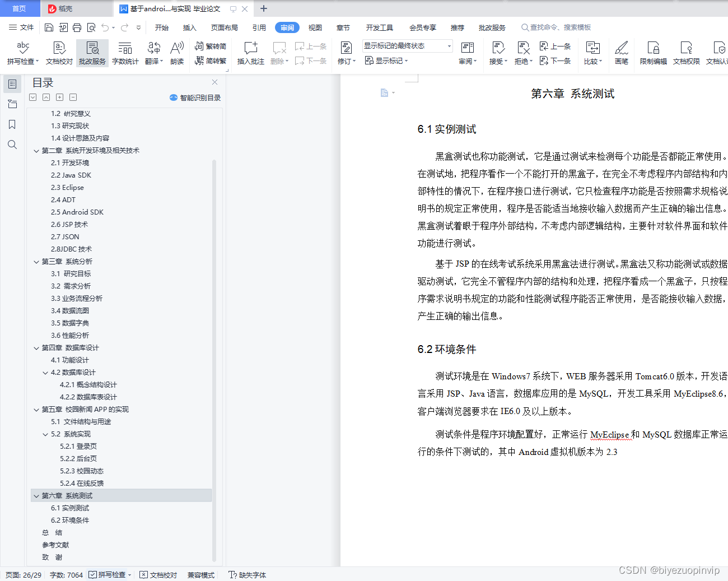Open the compare (比较) tool
The image size is (728, 581).
click(592, 53)
